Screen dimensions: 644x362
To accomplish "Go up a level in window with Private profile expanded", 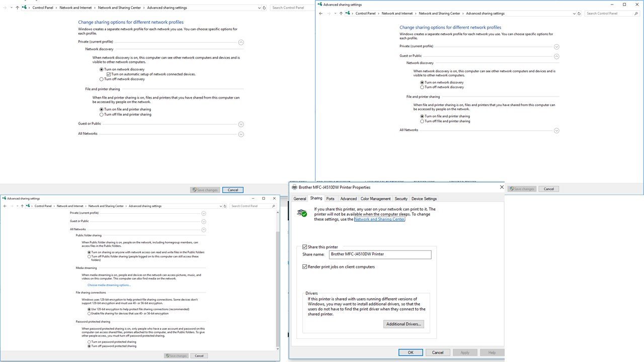I will 17,8.
